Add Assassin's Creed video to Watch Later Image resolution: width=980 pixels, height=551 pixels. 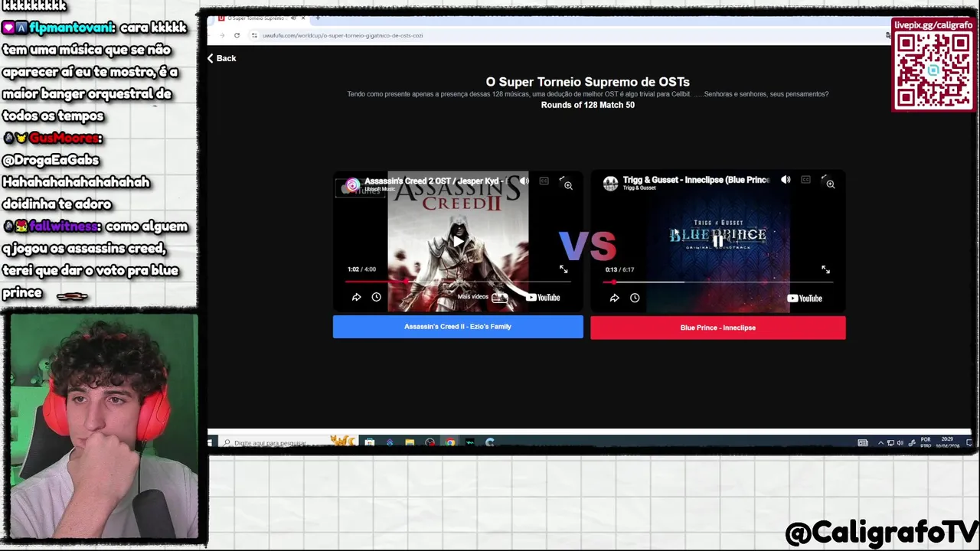[x=376, y=297]
